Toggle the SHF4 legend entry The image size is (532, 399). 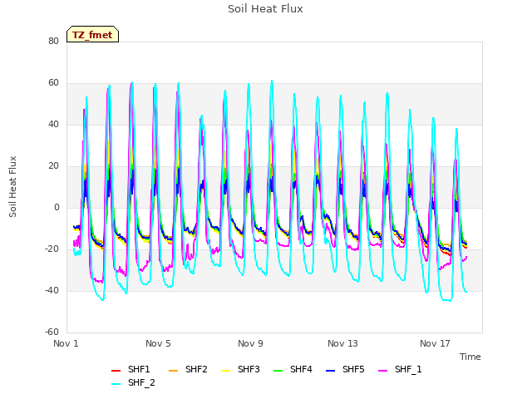[x=293, y=369]
